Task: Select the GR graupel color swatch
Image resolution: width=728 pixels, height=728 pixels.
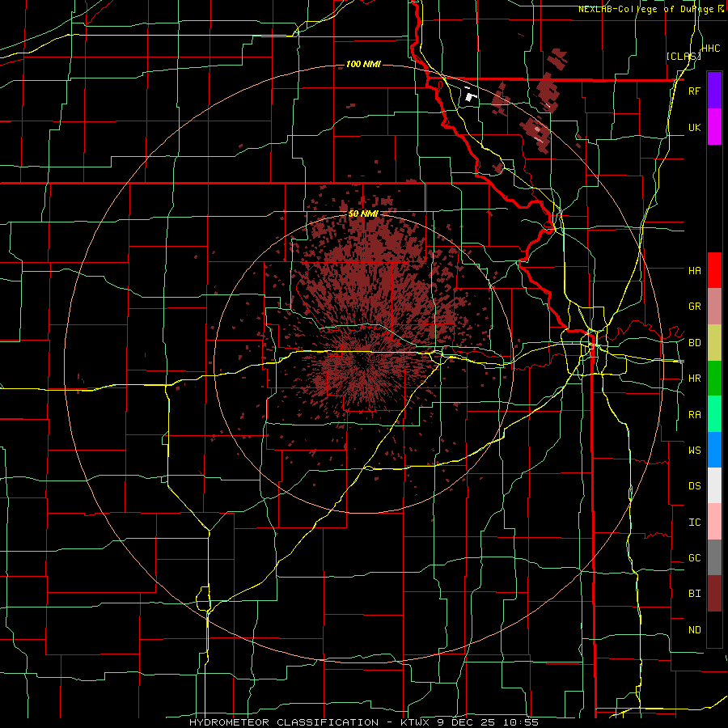Action: point(714,307)
